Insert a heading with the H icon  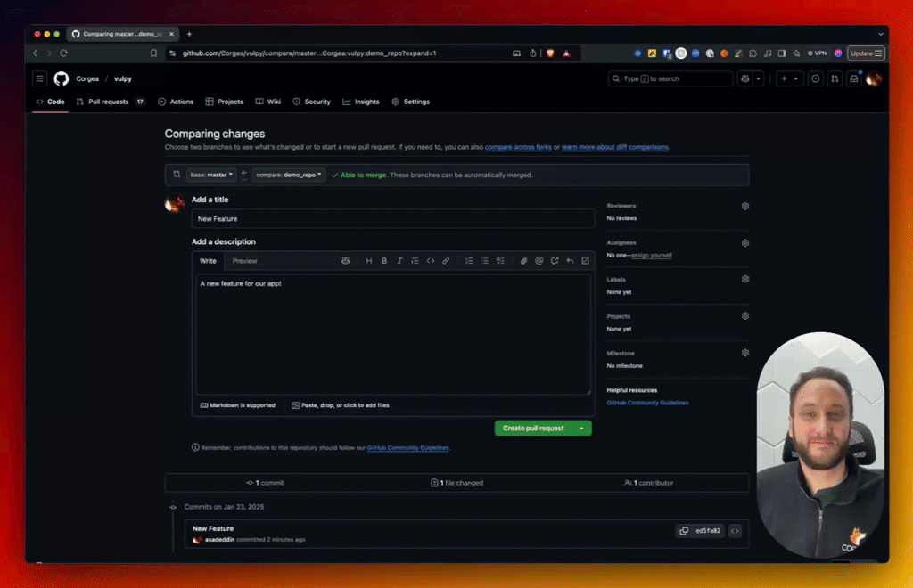[x=368, y=261]
